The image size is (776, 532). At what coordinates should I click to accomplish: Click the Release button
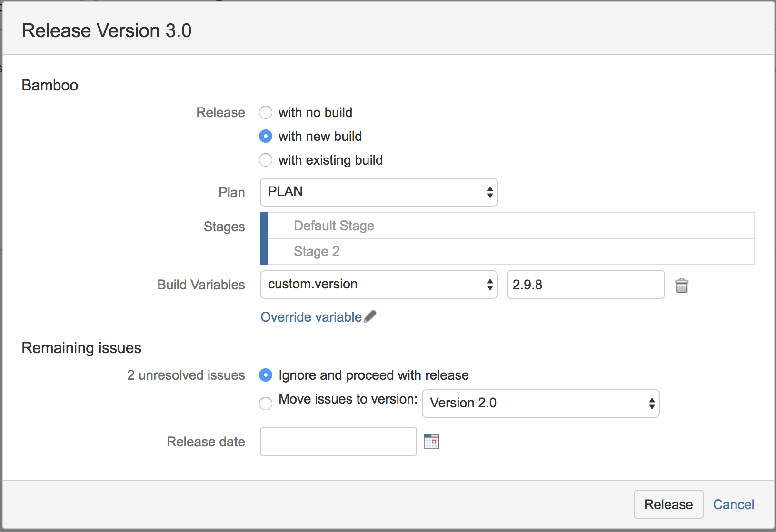point(668,504)
